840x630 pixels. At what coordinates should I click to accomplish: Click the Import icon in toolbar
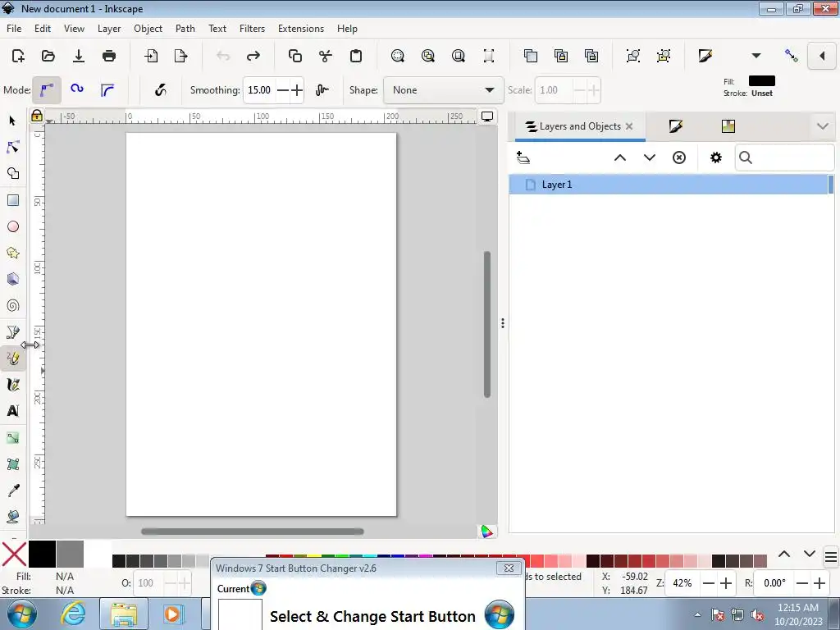pyautogui.click(x=151, y=56)
